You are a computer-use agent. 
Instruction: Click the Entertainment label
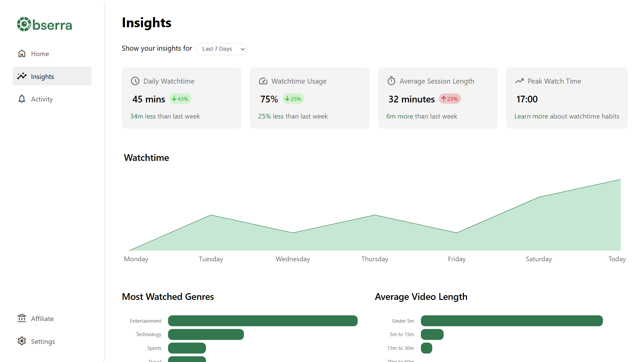click(145, 321)
